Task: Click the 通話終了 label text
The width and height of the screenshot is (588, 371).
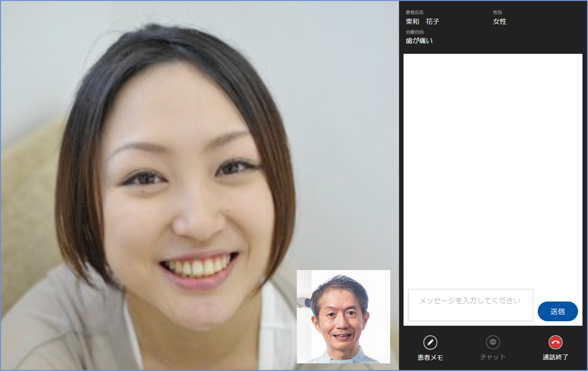Action: tap(555, 357)
